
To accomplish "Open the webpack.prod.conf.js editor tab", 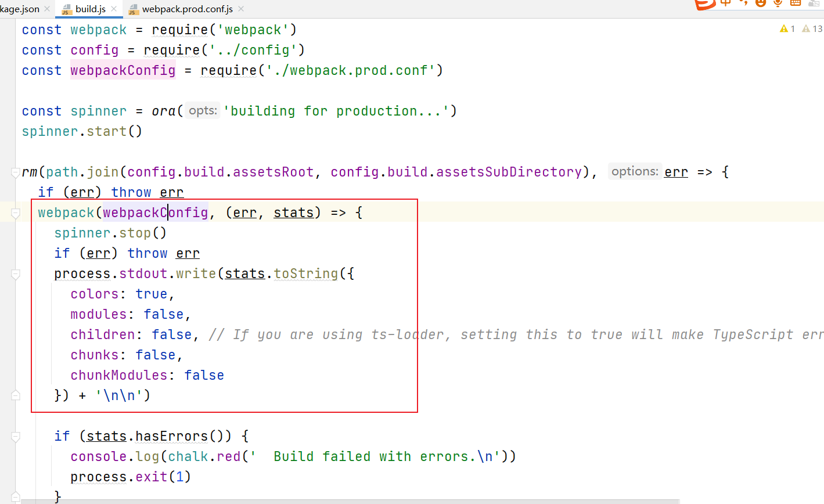I will pos(187,9).
